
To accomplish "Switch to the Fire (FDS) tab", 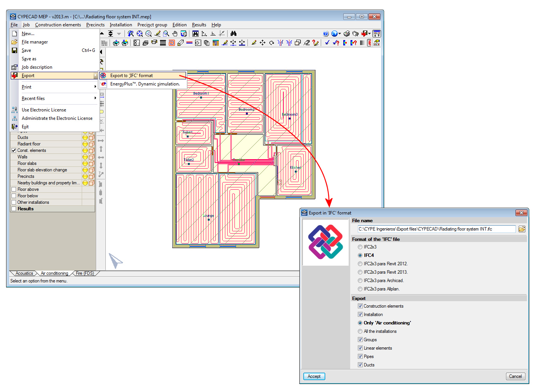I will pyautogui.click(x=85, y=273).
